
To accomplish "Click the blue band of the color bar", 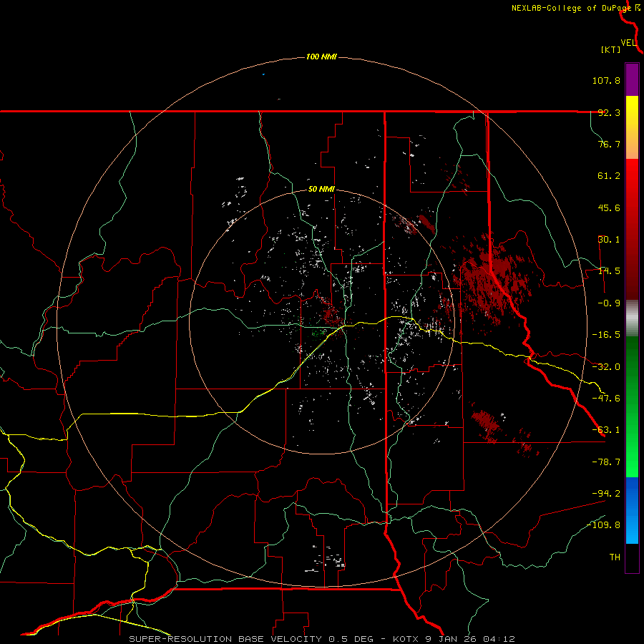I will tap(632, 510).
